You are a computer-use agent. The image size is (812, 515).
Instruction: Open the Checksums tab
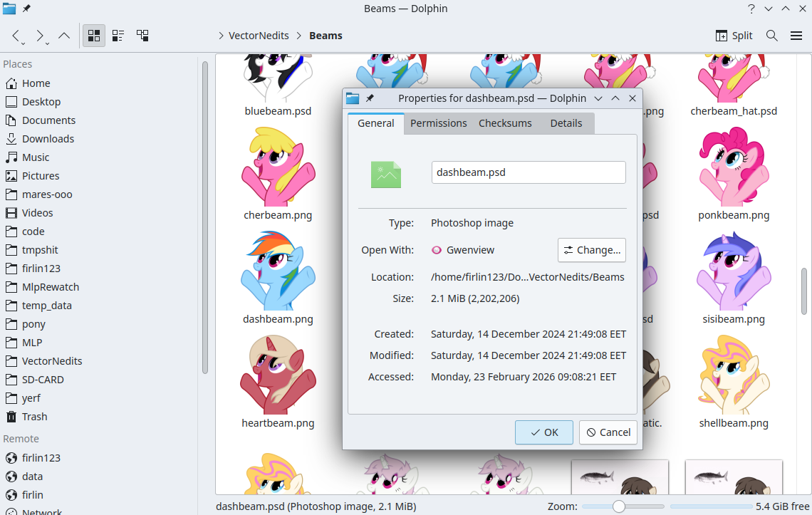(505, 123)
